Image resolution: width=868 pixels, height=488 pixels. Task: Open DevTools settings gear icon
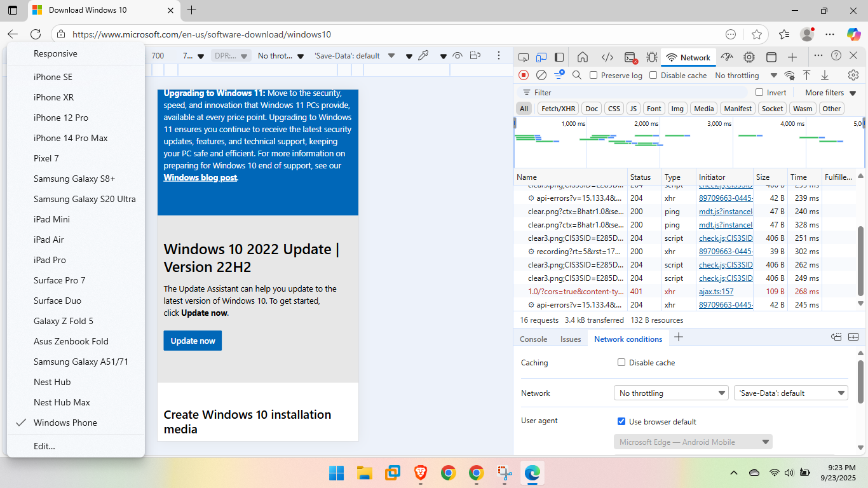pyautogui.click(x=853, y=75)
